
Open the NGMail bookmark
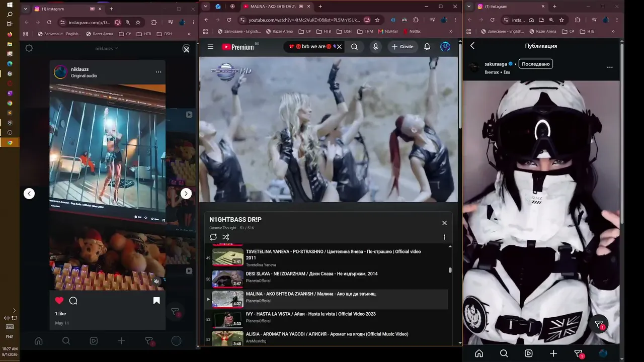pos(387,31)
